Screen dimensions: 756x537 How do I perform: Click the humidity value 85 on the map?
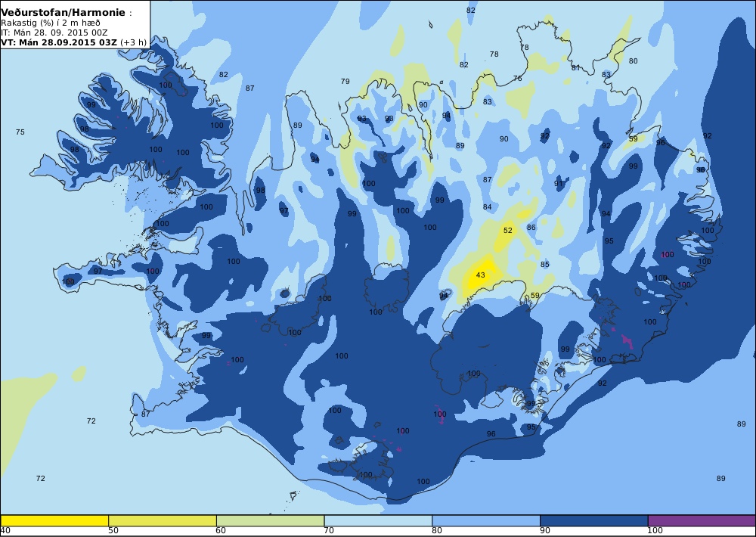tap(545, 265)
